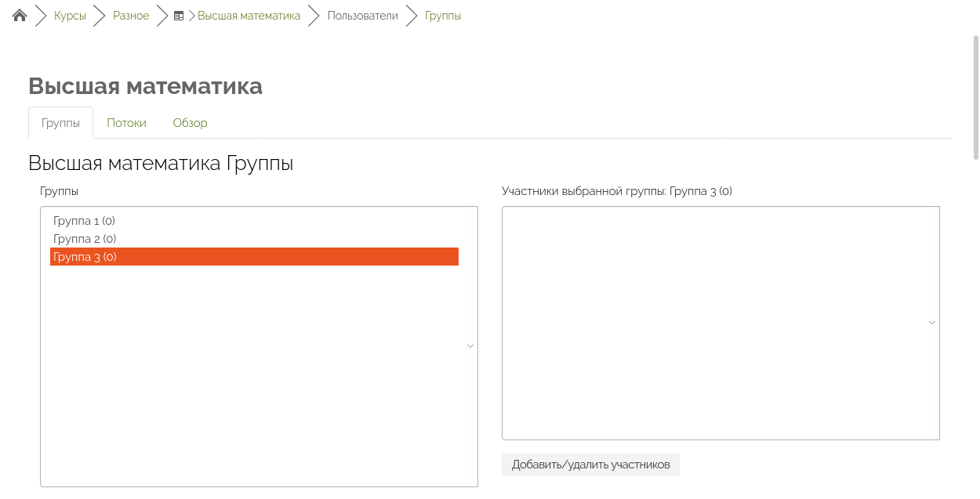Click the chevron in groups listbox
This screenshot has height=499, width=980.
click(x=470, y=345)
